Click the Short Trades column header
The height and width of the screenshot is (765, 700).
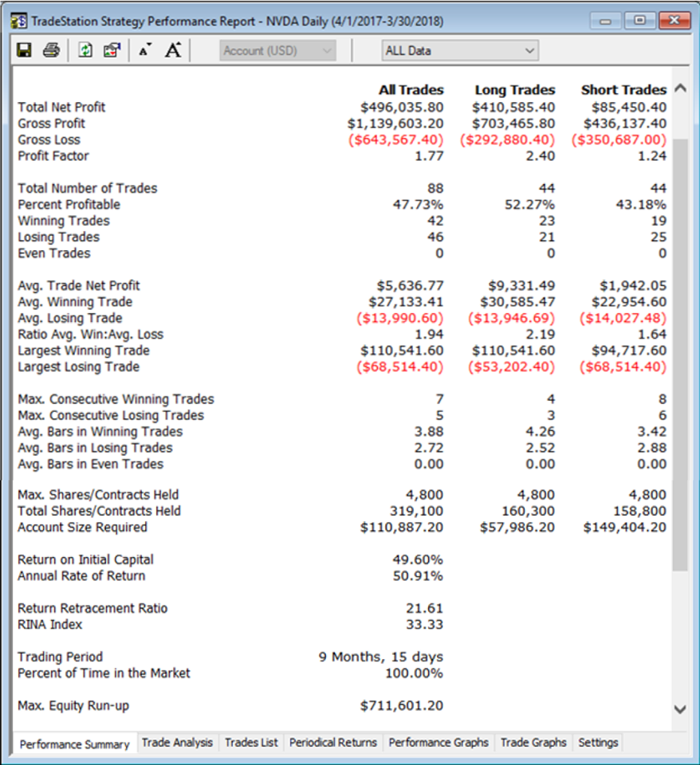coord(623,90)
